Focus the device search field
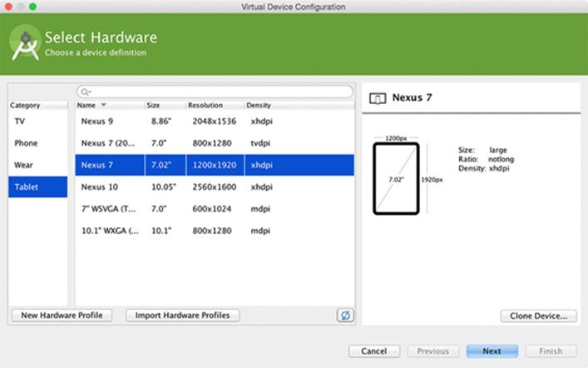The image size is (588, 368). 215,92
